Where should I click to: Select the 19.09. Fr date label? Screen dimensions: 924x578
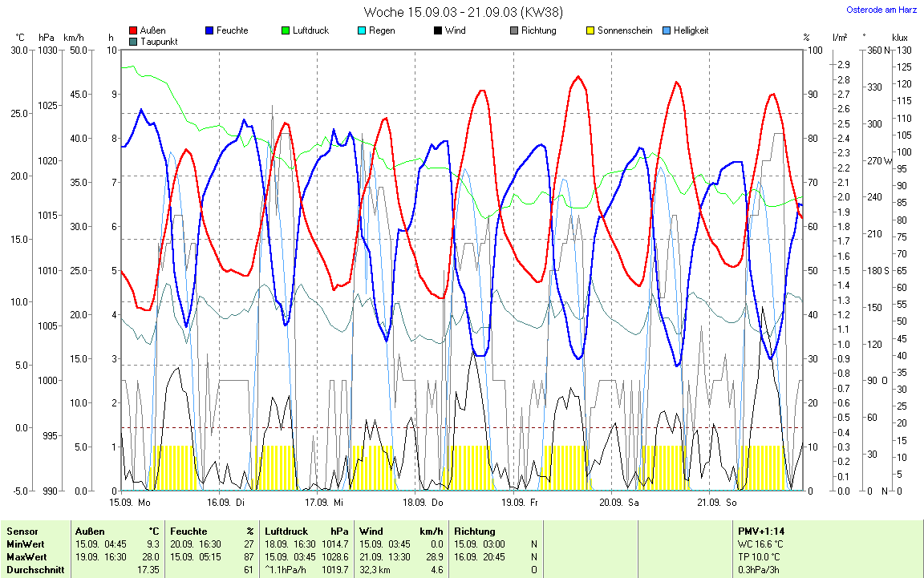pos(520,503)
